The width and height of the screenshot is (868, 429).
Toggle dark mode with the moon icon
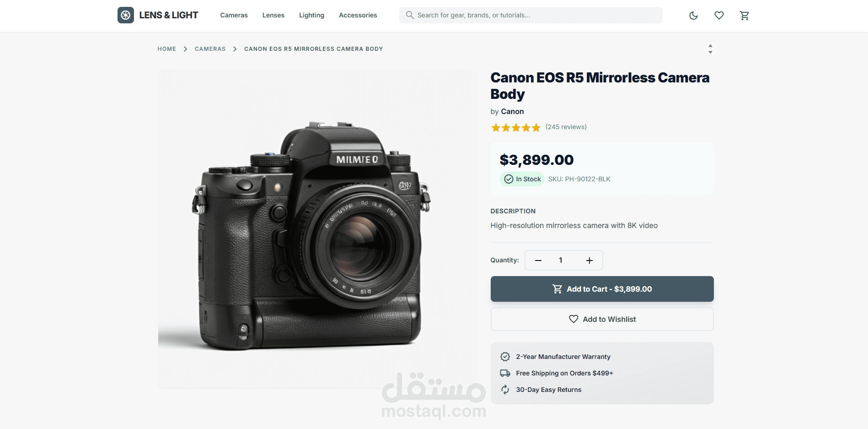click(693, 16)
